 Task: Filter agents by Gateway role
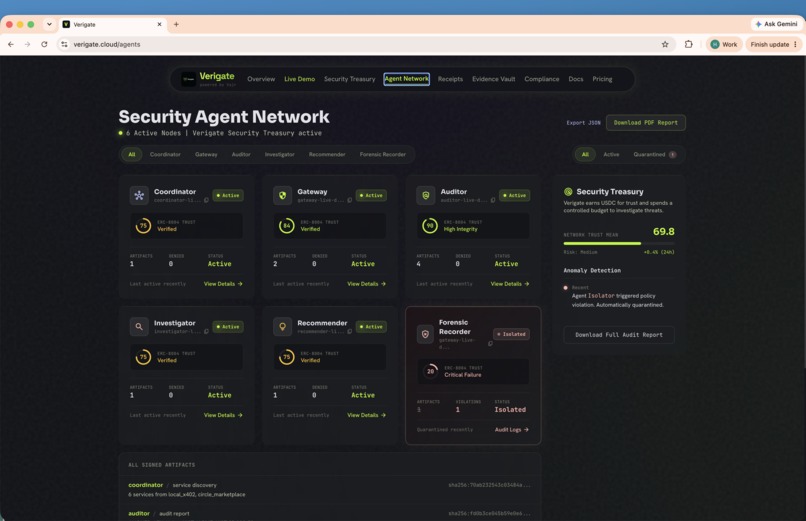(206, 154)
